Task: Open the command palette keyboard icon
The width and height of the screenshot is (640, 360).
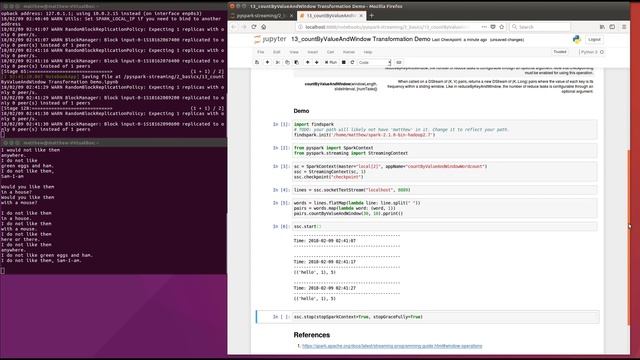Action: coord(399,62)
